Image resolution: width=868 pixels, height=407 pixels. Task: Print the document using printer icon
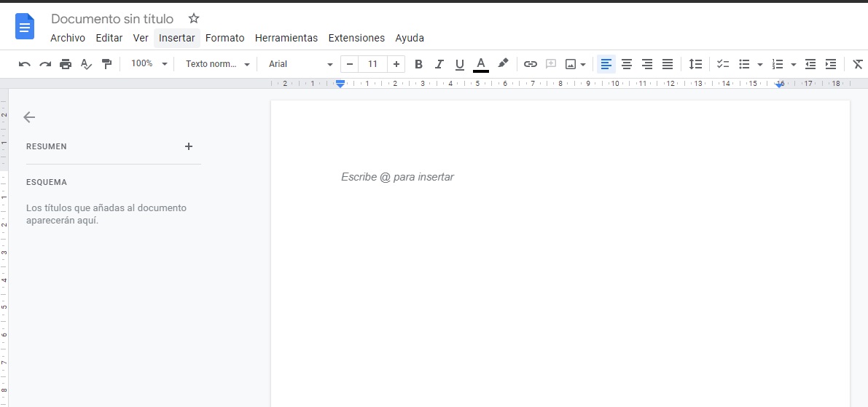[66, 64]
